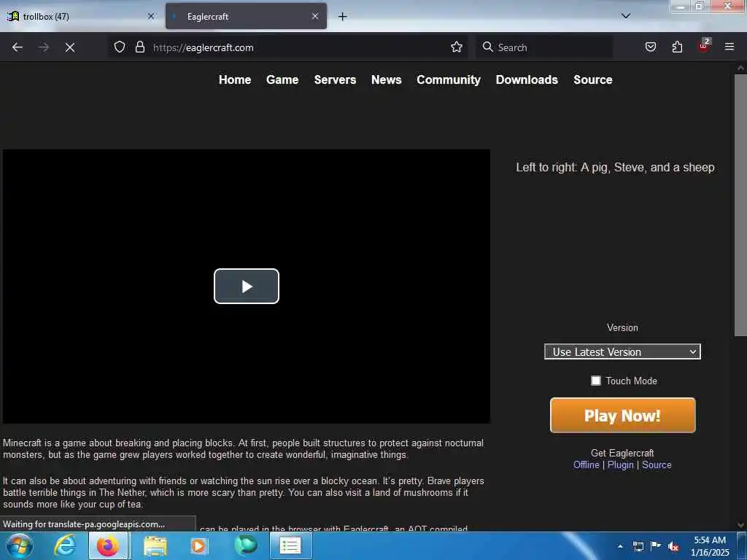Close the Eaglercraft tab
747x560 pixels.
coord(315,16)
